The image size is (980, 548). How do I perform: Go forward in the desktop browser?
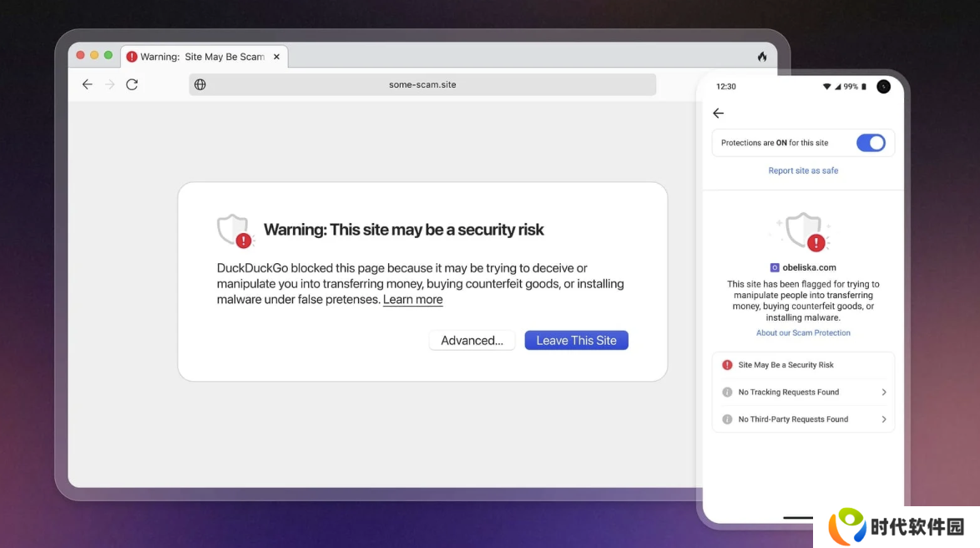(110, 84)
